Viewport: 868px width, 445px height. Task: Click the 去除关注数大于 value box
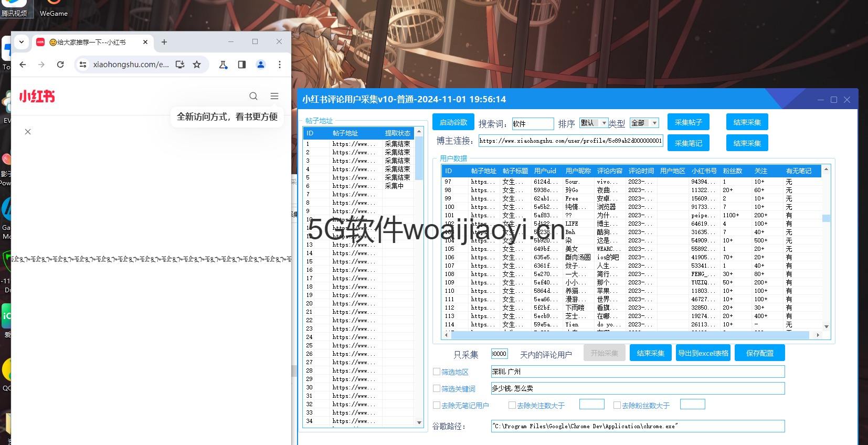click(591, 404)
